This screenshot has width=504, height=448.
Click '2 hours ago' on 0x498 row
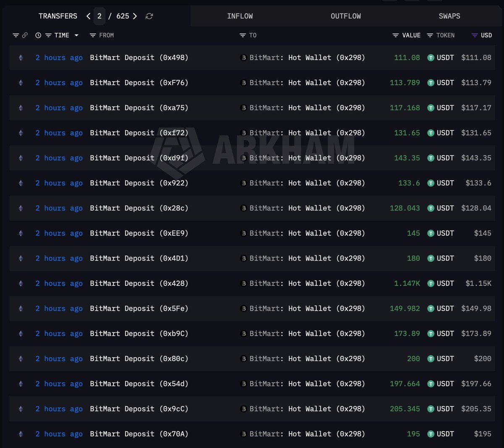coord(59,58)
